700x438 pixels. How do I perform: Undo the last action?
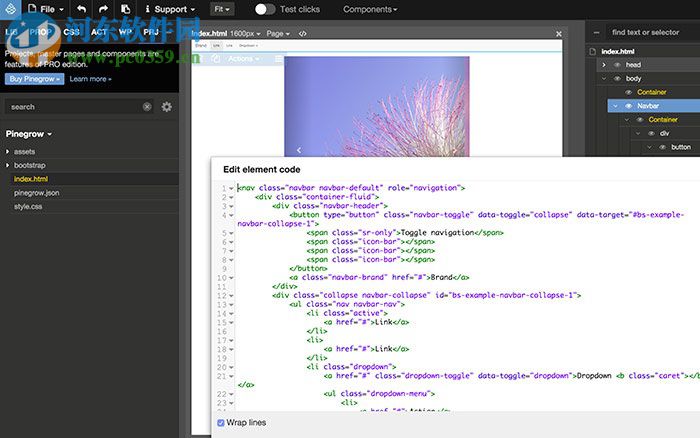[81, 9]
